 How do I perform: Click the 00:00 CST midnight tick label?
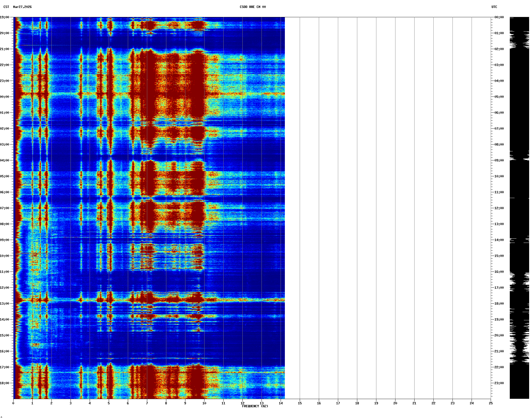click(5, 97)
